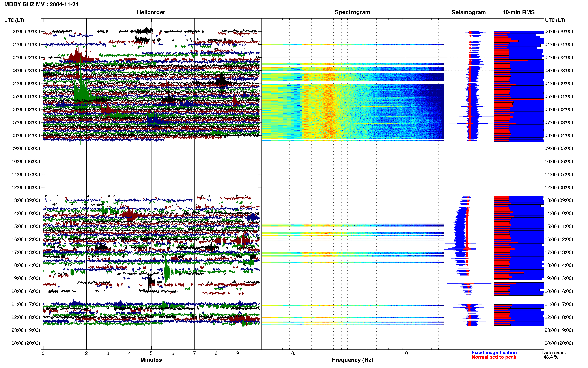Click left time label '09:00 (05:00)'
The image size is (588, 368).
point(26,148)
